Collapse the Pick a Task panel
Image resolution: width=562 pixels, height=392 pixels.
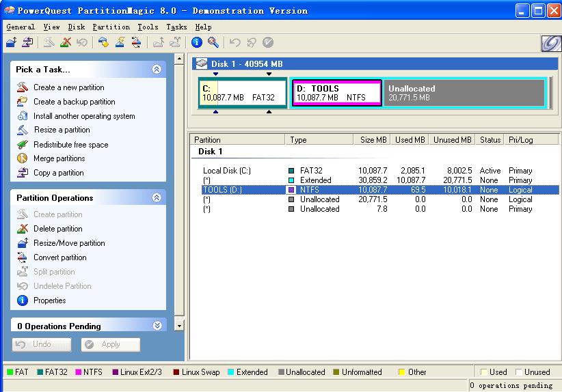tap(157, 69)
